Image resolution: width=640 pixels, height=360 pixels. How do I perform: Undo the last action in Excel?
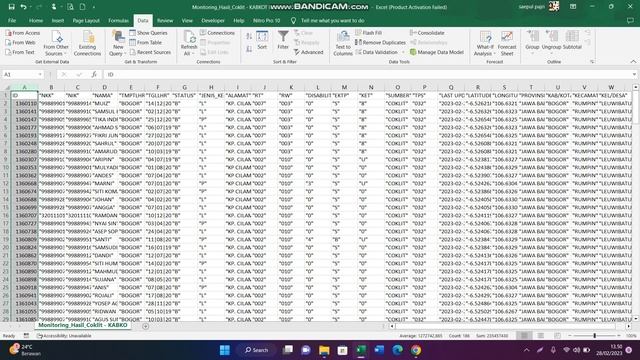(x=24, y=7)
